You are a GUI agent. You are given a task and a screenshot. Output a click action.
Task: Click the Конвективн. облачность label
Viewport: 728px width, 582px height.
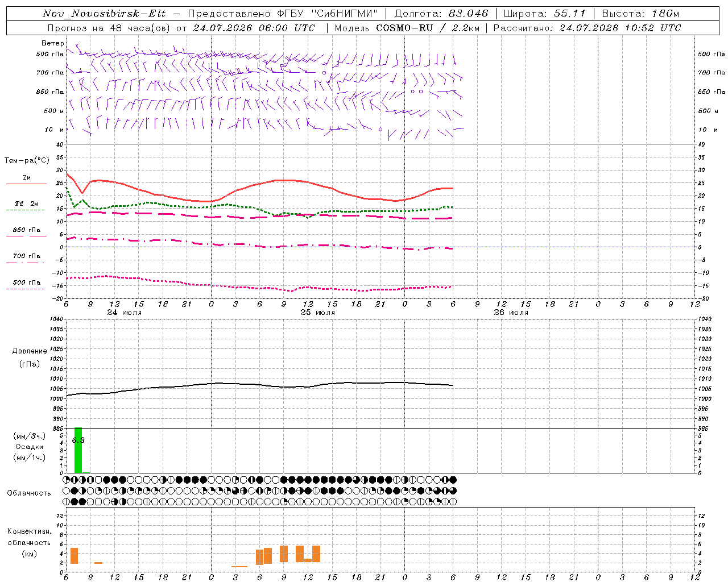coord(29,542)
